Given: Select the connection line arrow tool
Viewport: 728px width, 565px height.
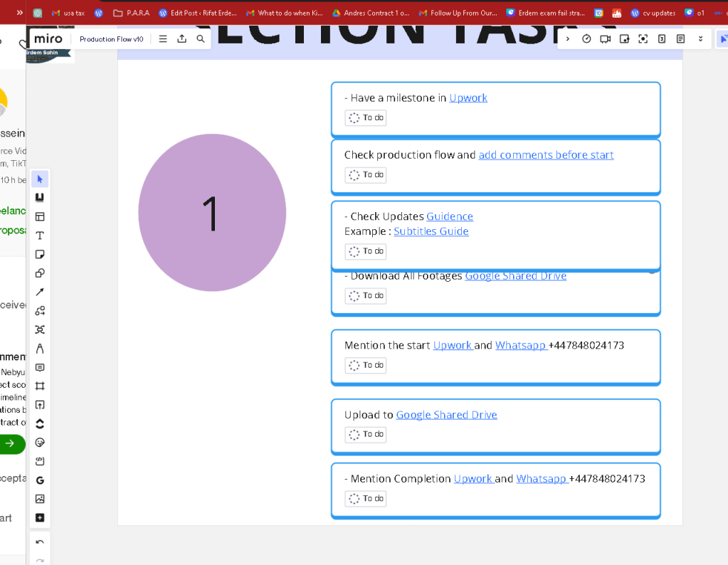Looking at the screenshot, I should tap(40, 292).
